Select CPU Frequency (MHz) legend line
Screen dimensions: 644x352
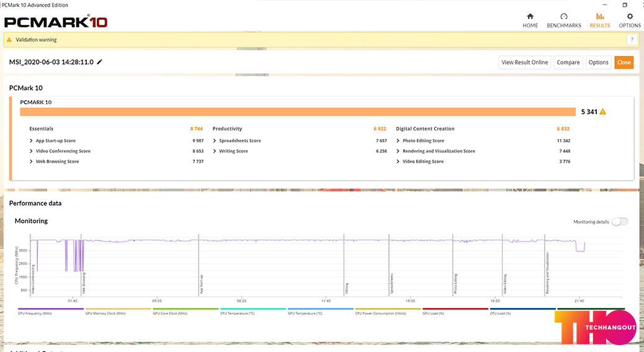coord(51,309)
